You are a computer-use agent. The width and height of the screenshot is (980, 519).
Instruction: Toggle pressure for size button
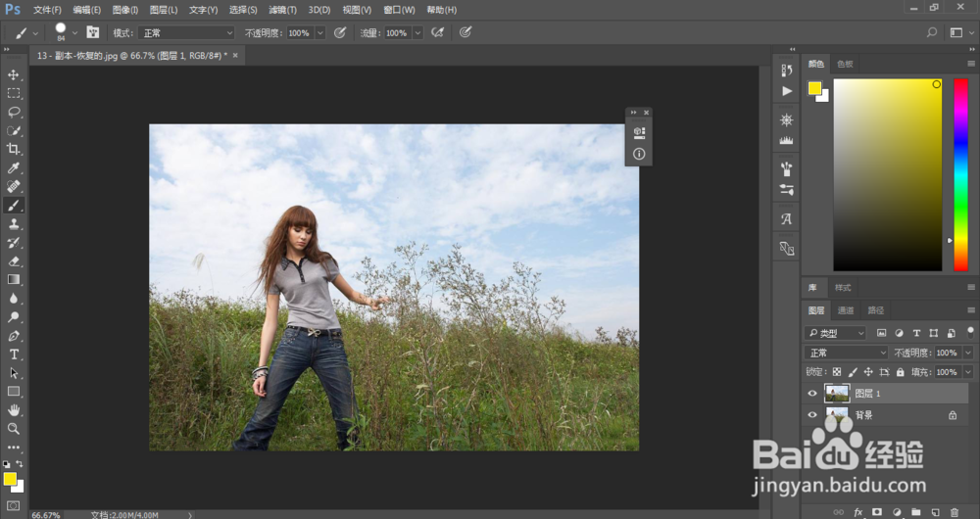pos(465,32)
